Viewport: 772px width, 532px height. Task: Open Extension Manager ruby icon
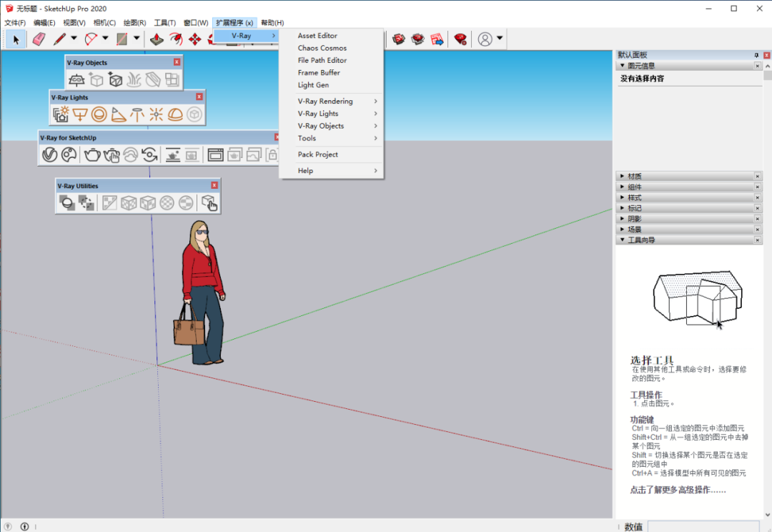460,39
